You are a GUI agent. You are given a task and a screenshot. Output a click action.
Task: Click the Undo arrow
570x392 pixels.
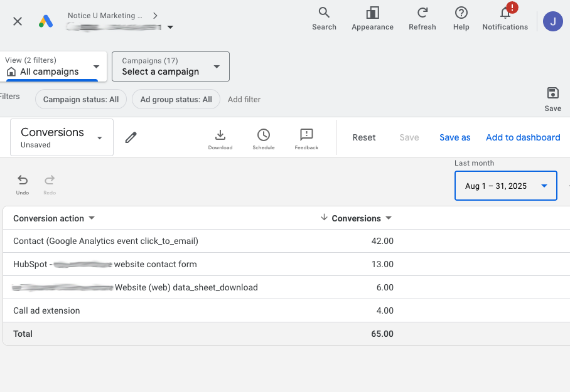click(23, 181)
